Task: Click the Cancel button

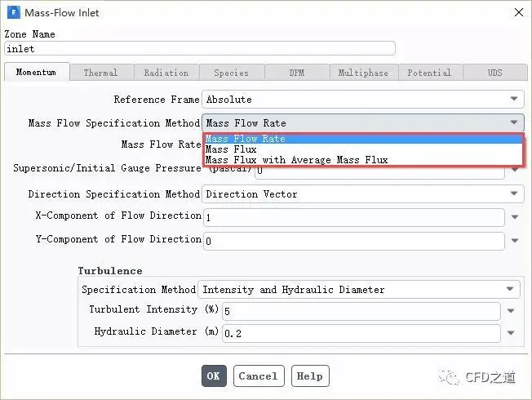Action: (x=259, y=376)
